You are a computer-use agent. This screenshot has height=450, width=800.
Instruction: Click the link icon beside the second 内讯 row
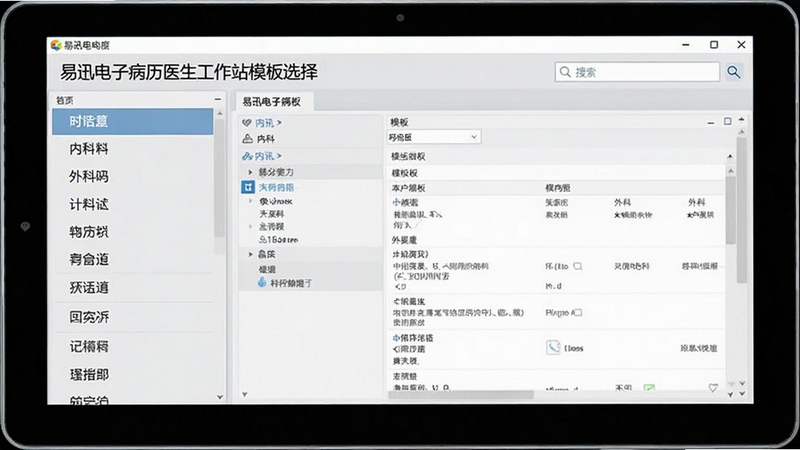point(247,156)
